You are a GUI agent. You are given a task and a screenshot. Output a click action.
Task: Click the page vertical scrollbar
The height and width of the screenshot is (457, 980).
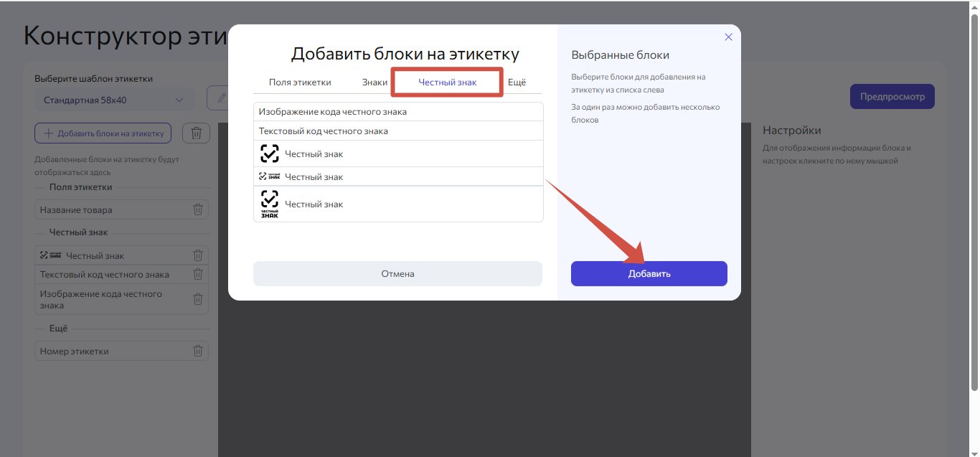coord(974,201)
